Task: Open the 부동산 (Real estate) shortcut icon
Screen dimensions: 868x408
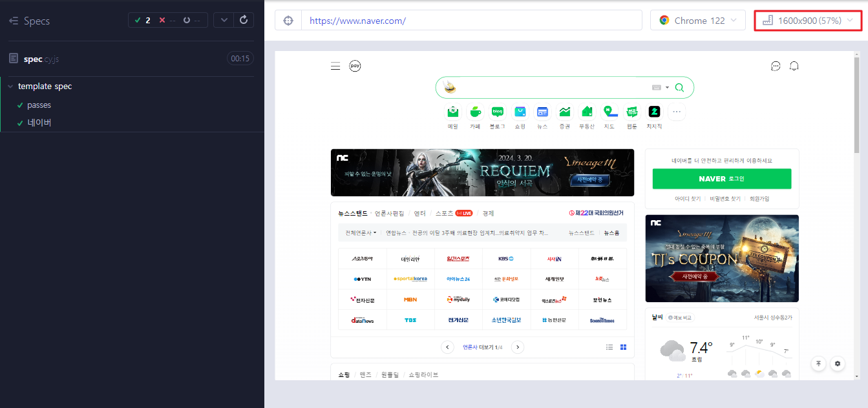Action: point(587,112)
